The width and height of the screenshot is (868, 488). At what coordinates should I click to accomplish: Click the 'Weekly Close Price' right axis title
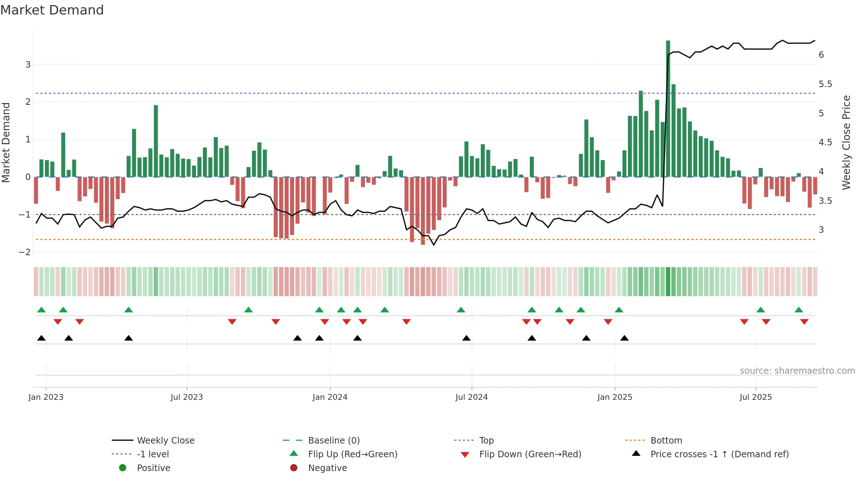coord(846,142)
